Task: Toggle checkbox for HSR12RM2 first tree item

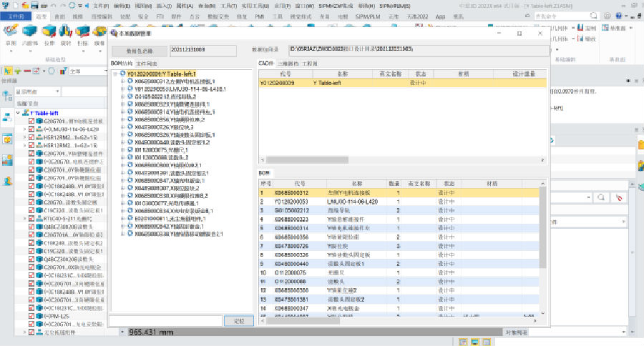Action: 31,137
